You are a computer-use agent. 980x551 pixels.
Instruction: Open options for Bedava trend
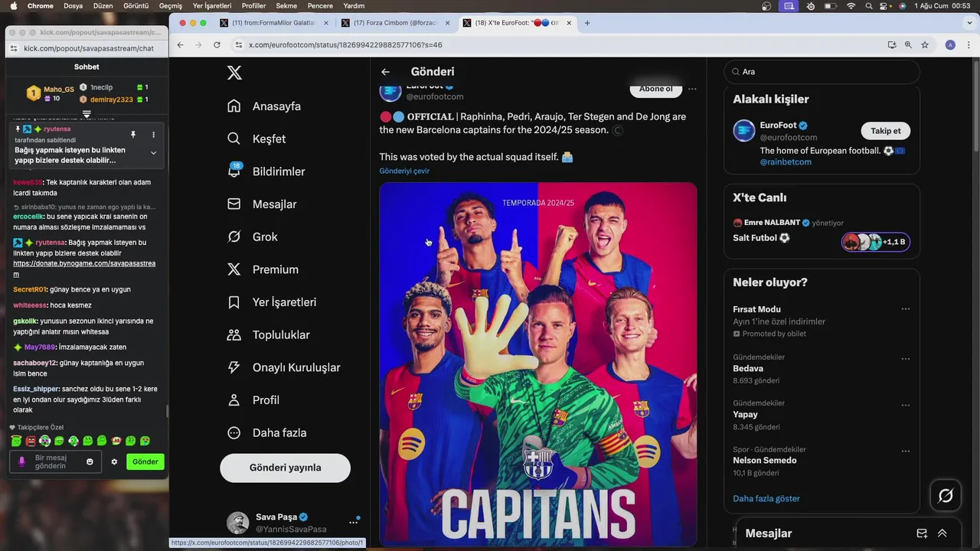point(906,358)
